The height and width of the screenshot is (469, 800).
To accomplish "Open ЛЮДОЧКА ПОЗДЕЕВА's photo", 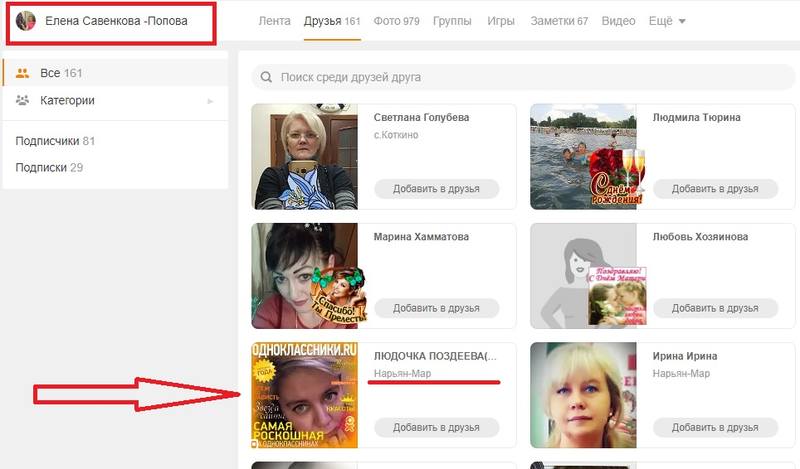I will [x=305, y=396].
